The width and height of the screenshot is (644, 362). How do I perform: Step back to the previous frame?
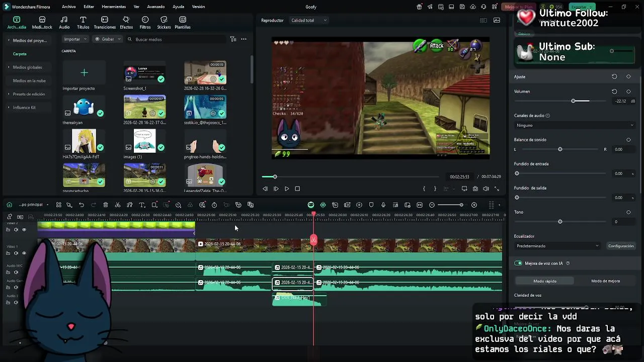[265, 189]
